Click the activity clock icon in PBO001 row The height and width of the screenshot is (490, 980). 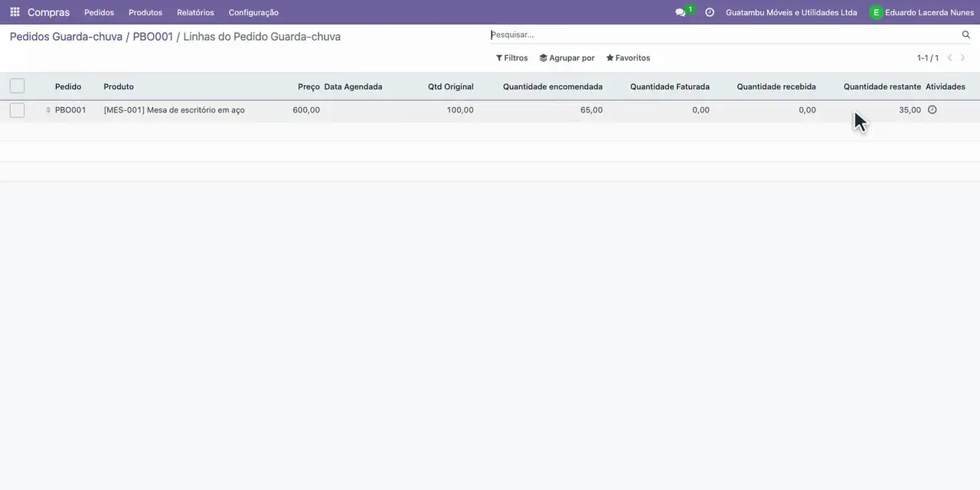point(932,109)
